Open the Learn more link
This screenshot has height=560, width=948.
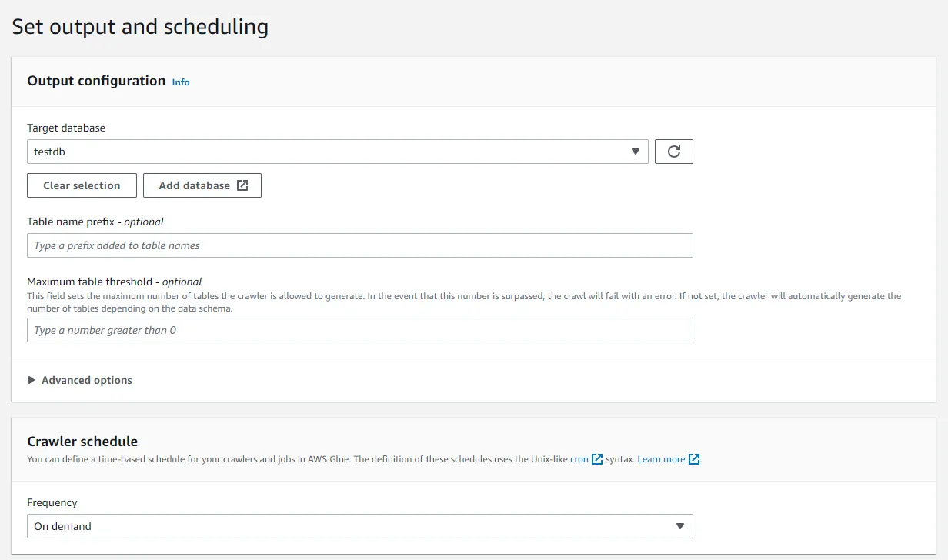click(x=661, y=459)
